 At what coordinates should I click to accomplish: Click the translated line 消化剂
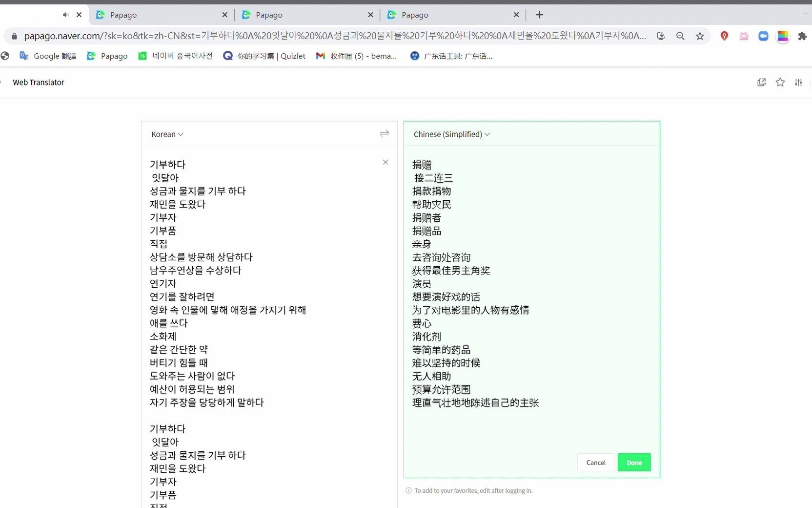point(427,337)
